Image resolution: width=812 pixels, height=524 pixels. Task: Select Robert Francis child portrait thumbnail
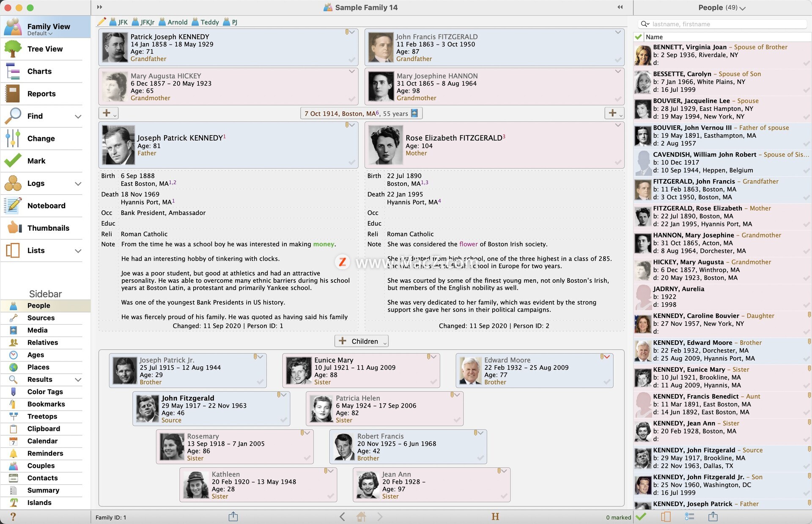tap(344, 447)
